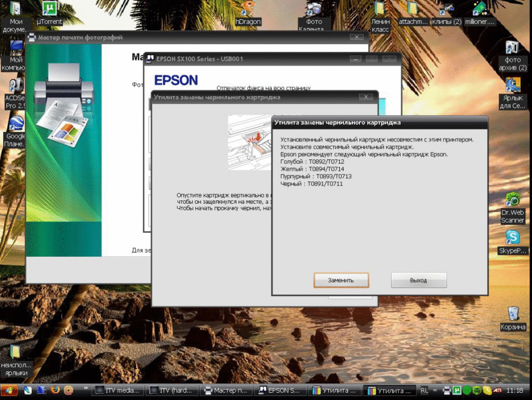This screenshot has height=400, width=532.
Task: Launch Firefox from the quick launch bar
Action: point(55,390)
